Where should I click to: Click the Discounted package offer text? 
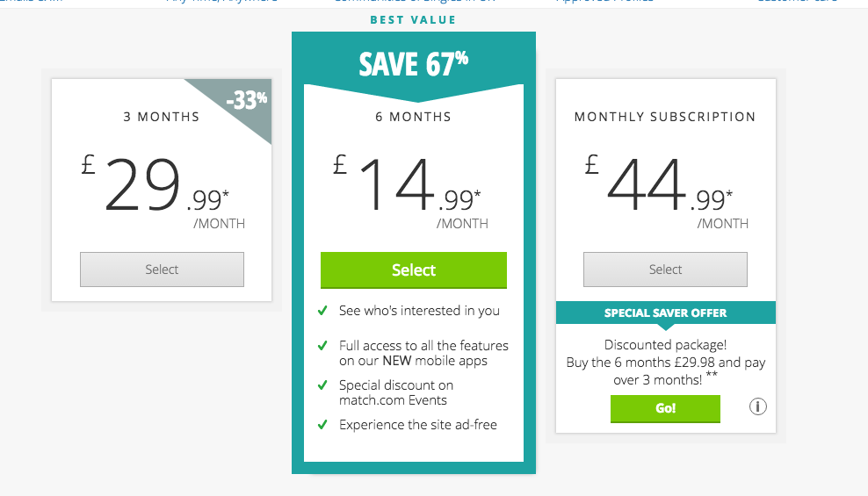[665, 363]
